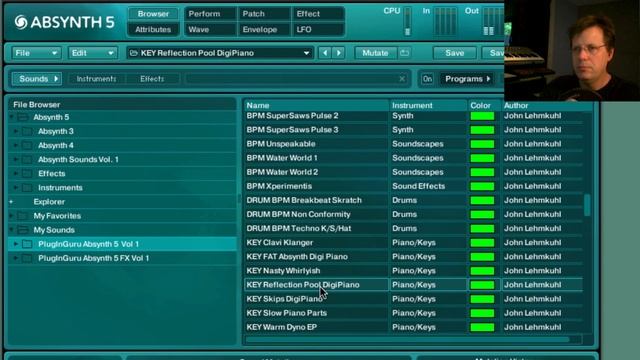Open the Wave tab
Viewport: 640px width, 360px height.
[x=210, y=29]
